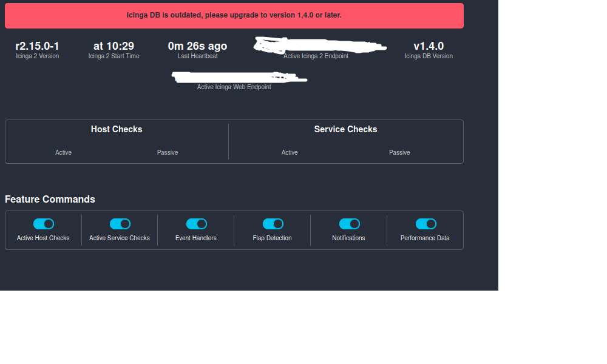Click the Flap Detection label
This screenshot has width=607, height=364.
point(272,238)
